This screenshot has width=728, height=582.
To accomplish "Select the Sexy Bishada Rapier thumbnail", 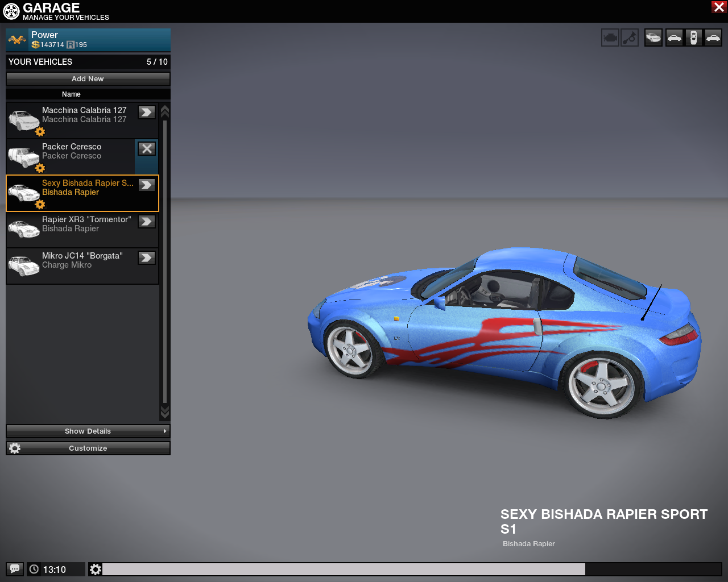I will pyautogui.click(x=23, y=193).
